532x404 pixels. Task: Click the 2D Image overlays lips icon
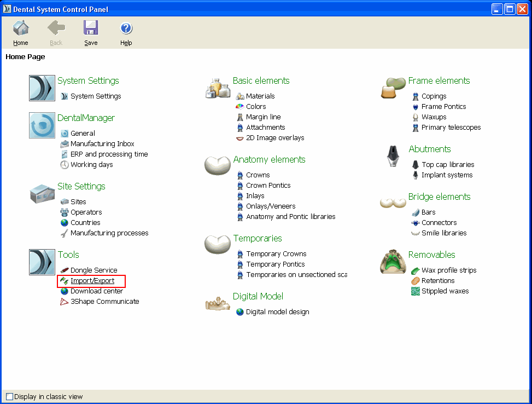coord(240,138)
